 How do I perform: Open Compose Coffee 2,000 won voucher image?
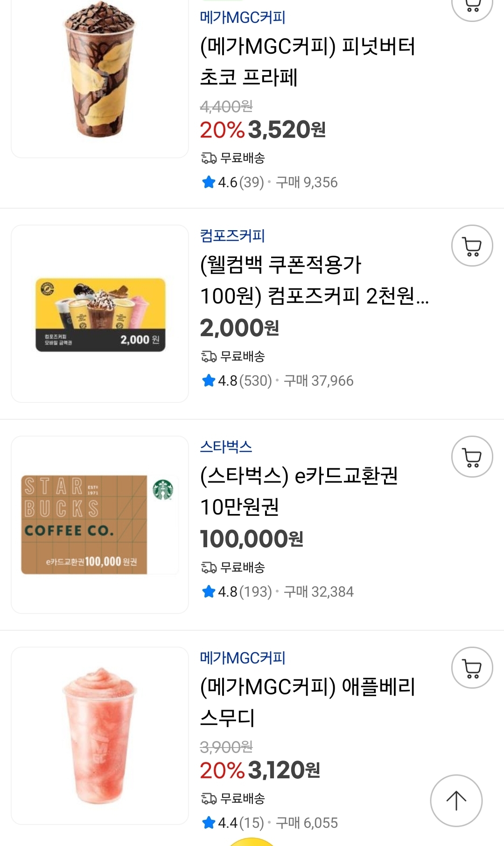coord(100,314)
